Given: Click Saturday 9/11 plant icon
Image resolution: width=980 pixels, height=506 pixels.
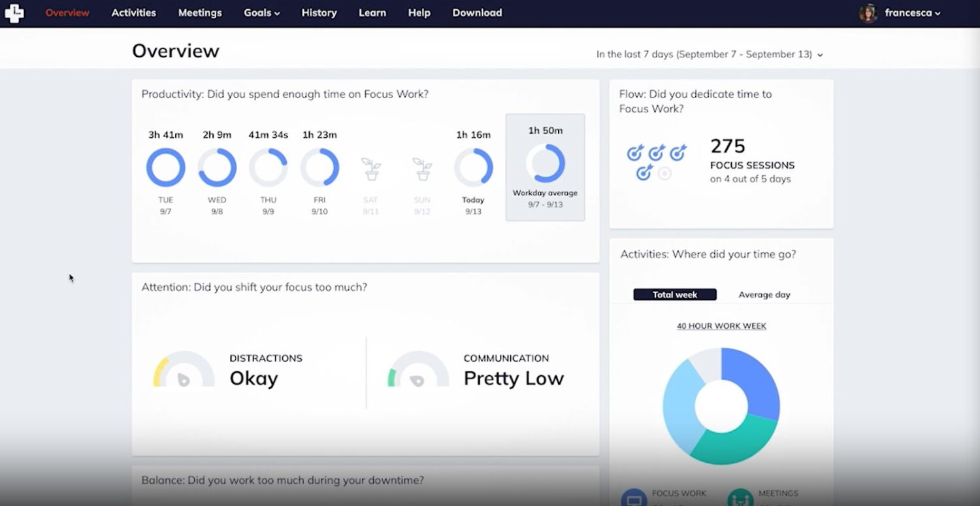Looking at the screenshot, I should point(371,169).
